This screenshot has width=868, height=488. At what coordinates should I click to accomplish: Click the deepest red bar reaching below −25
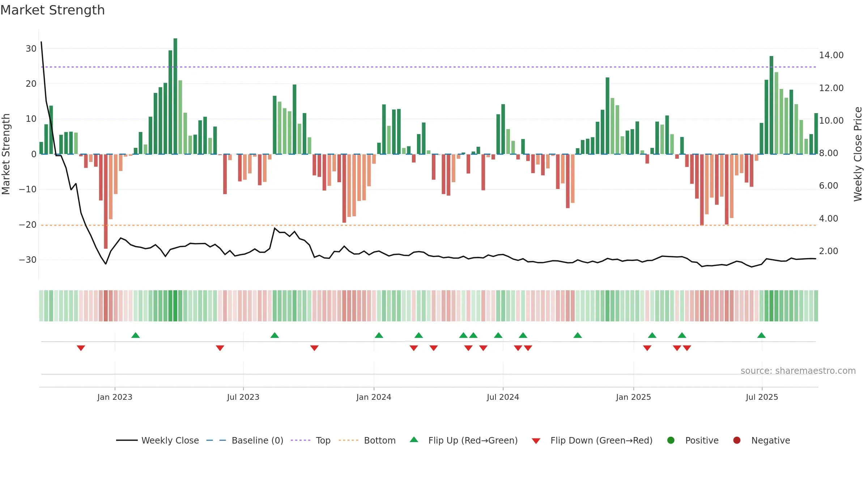106,201
